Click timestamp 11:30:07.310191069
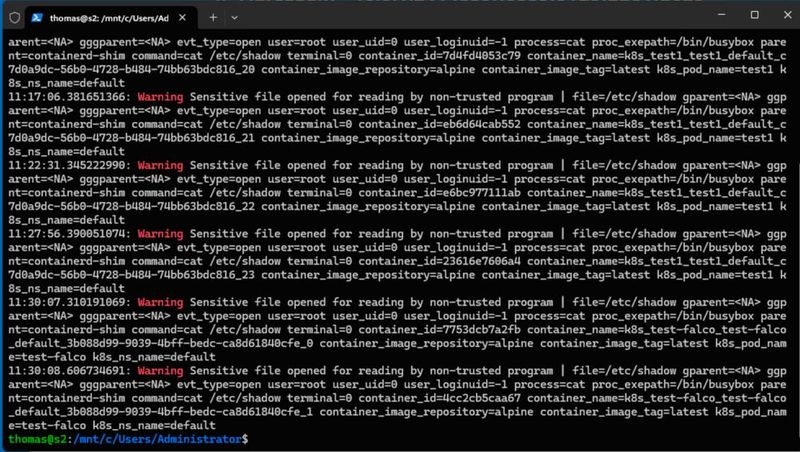800x452 pixels. [x=69, y=302]
